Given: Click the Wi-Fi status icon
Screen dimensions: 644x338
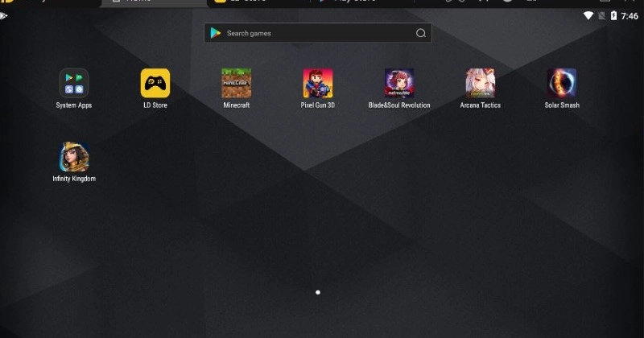Looking at the screenshot, I should click(588, 15).
